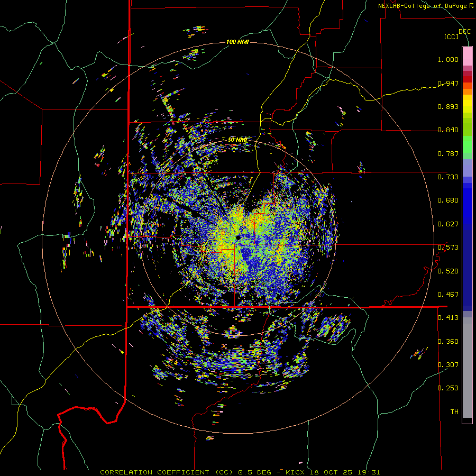Pick the pink color band at legend top
476x476 pixels.
467,56
